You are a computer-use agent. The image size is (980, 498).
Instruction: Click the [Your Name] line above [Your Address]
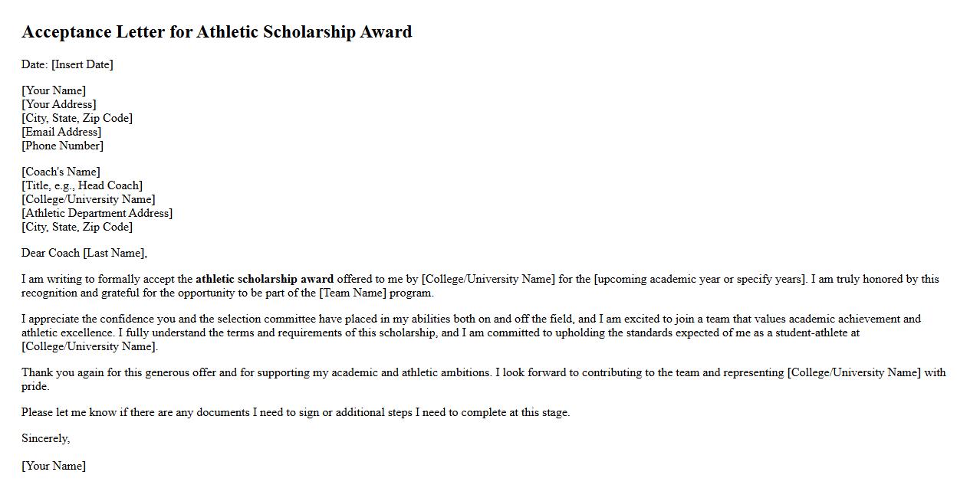tap(54, 90)
